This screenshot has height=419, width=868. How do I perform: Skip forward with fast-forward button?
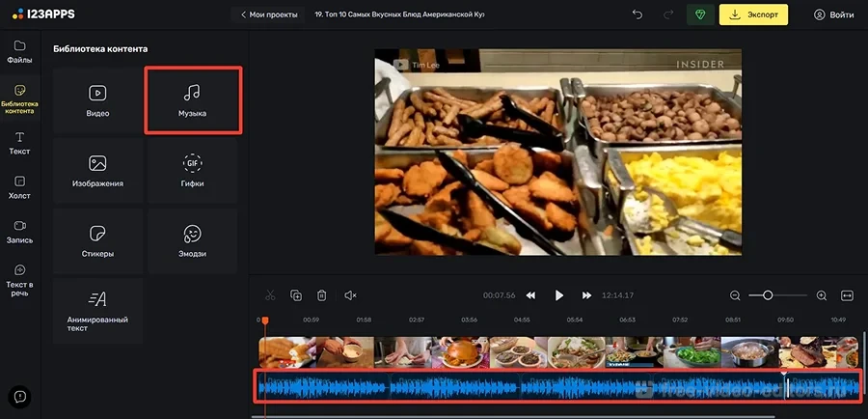pyautogui.click(x=586, y=295)
